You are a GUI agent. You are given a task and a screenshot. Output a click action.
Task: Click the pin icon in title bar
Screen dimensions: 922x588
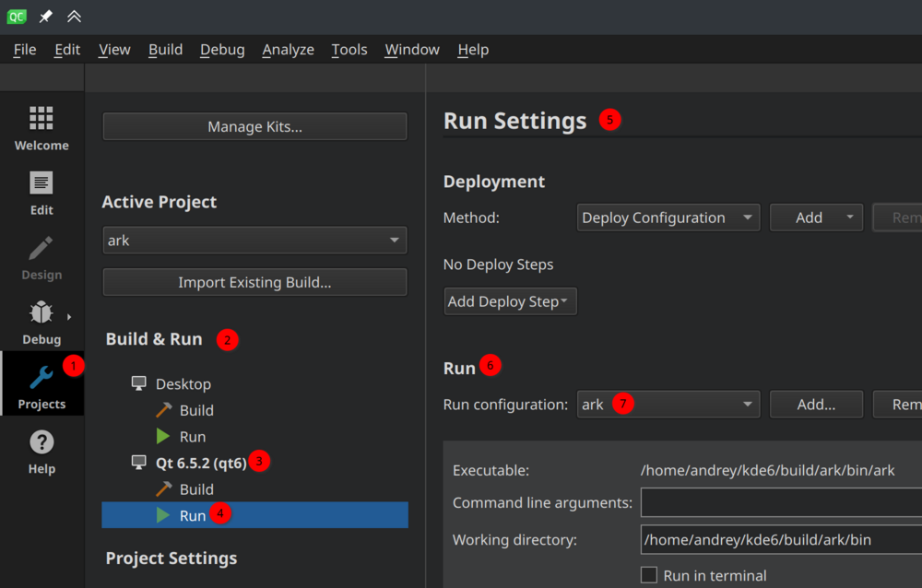(45, 16)
